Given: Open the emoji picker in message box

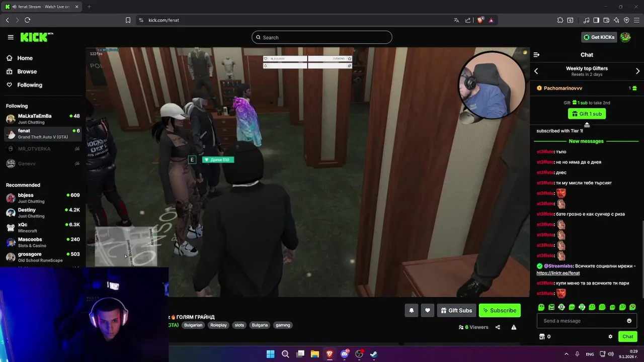Looking at the screenshot, I should (x=629, y=321).
